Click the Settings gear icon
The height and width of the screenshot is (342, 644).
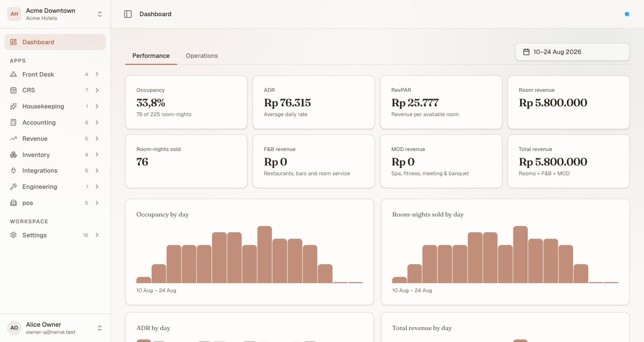14,235
